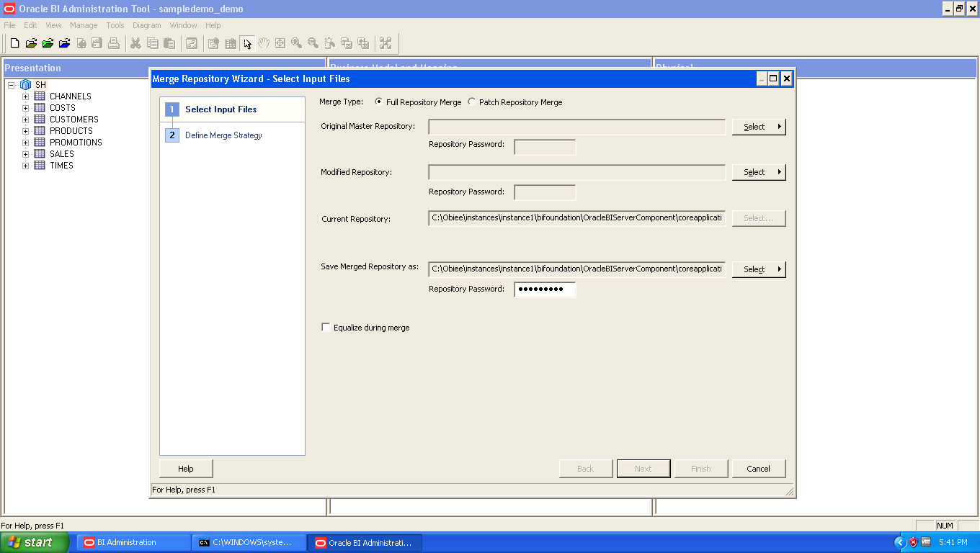Click the Cancel button in wizard

point(759,469)
